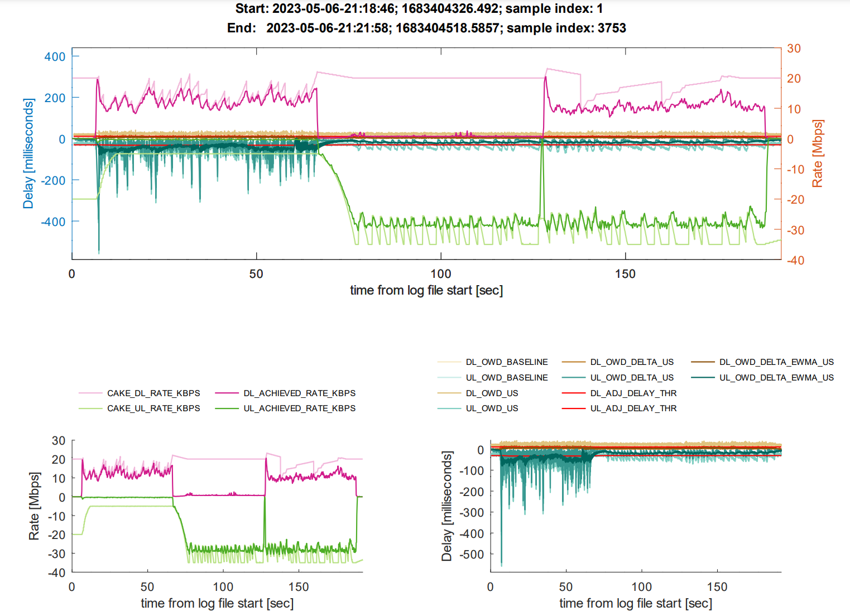Click the orange '-40' rate tick on the top plot
This screenshot has height=616, width=850.
tap(796, 260)
